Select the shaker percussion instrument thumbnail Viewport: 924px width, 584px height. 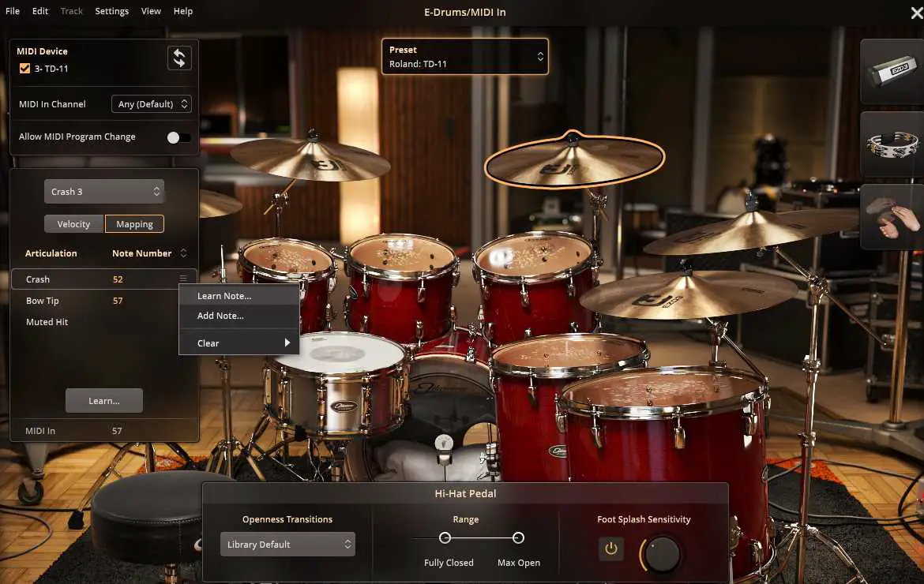892,73
